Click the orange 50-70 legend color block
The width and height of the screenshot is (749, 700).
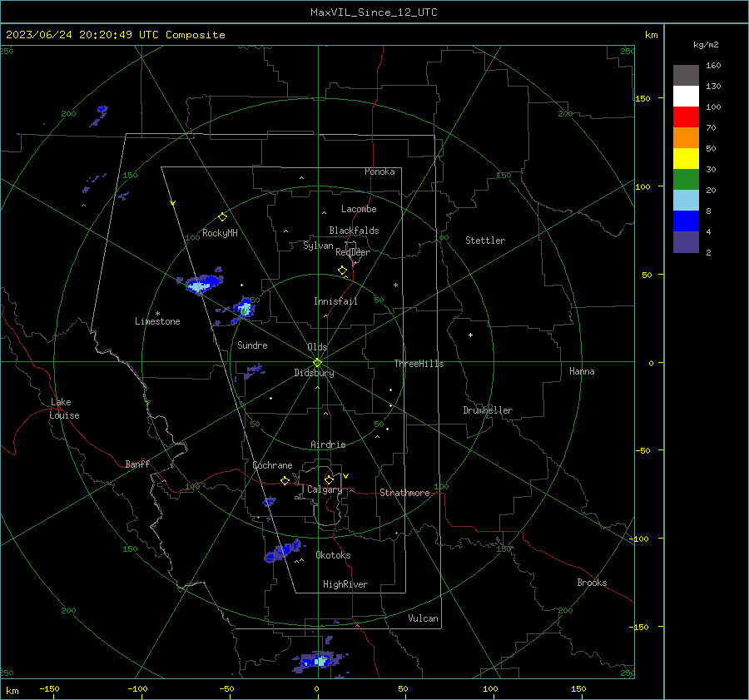pyautogui.click(x=686, y=138)
